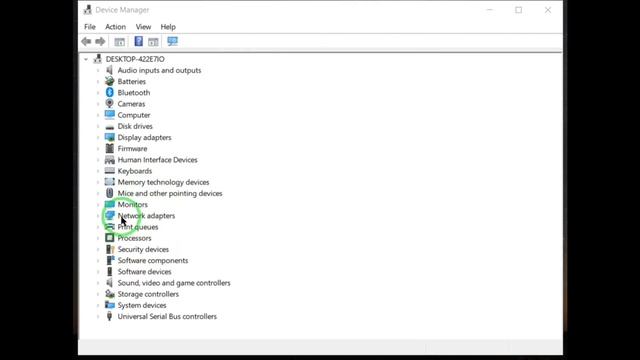Expand the Network adapters node arrow
The height and width of the screenshot is (360, 640).
(98, 216)
